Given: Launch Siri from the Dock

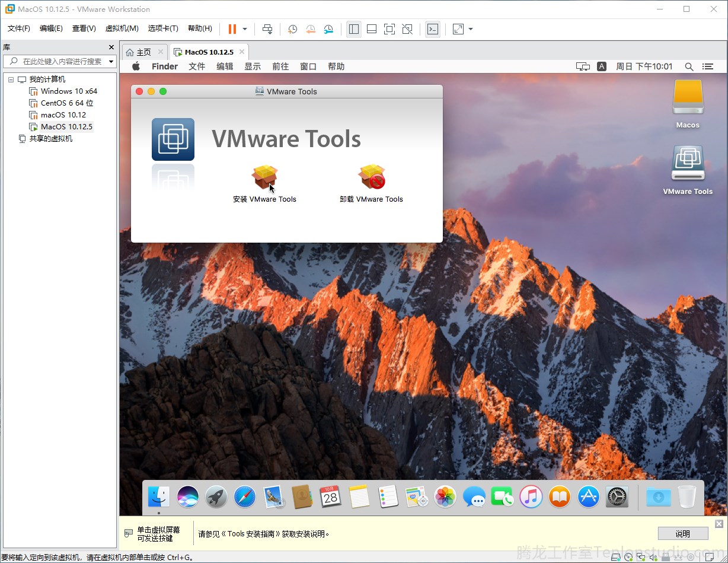Looking at the screenshot, I should (x=188, y=497).
